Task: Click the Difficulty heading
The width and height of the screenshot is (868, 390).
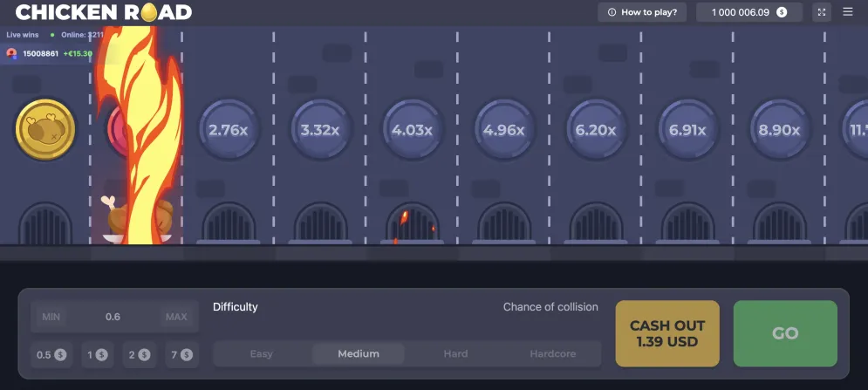Action: point(236,307)
